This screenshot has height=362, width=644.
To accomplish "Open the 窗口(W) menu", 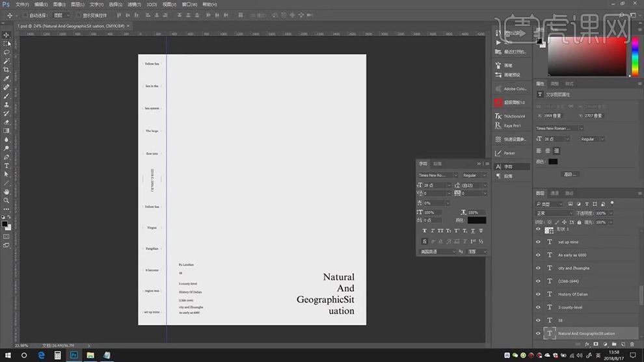I will (189, 5).
